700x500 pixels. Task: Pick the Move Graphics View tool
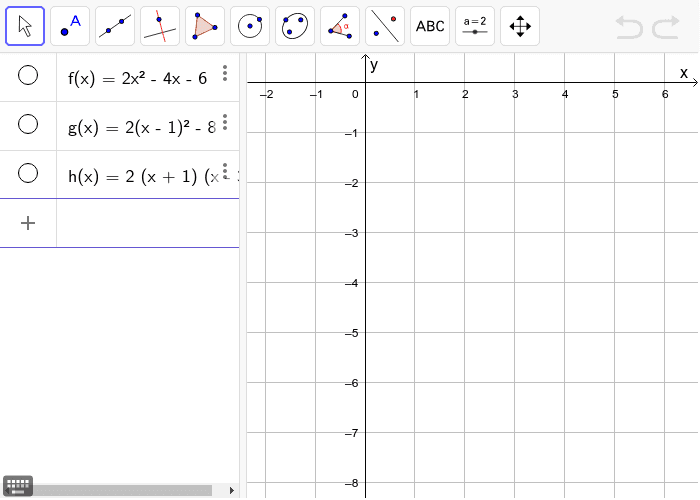pyautogui.click(x=520, y=26)
